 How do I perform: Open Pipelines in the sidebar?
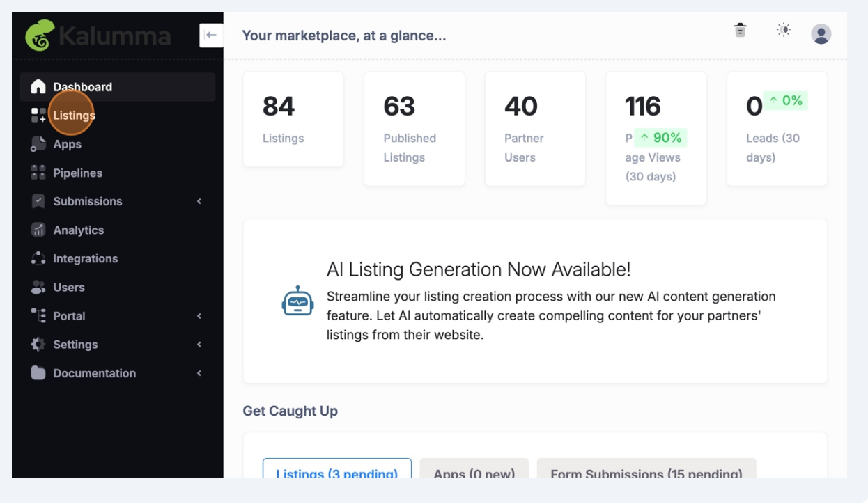pyautogui.click(x=117, y=173)
